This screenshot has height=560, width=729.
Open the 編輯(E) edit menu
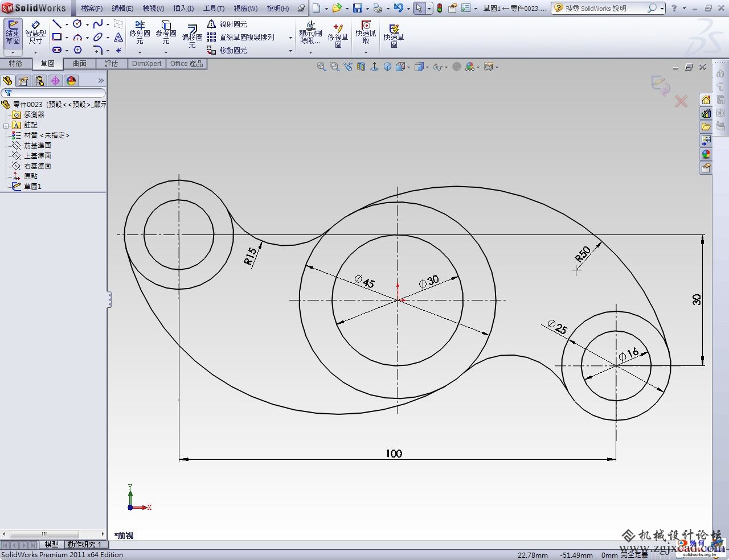122,8
